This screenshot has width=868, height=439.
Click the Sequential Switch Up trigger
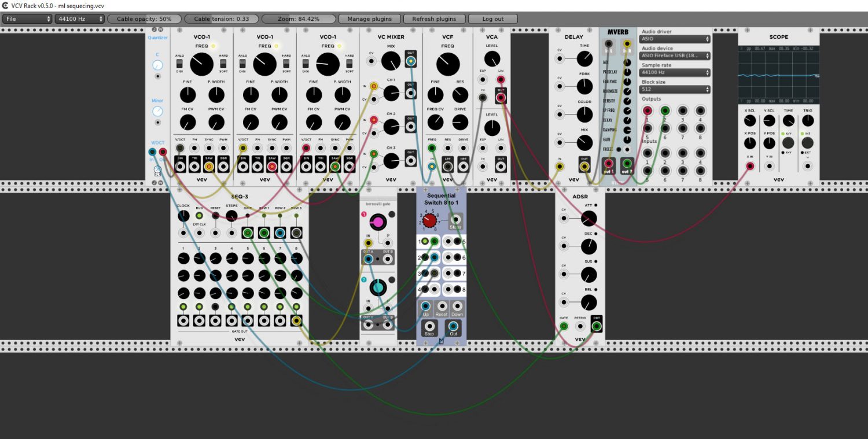pyautogui.click(x=426, y=307)
